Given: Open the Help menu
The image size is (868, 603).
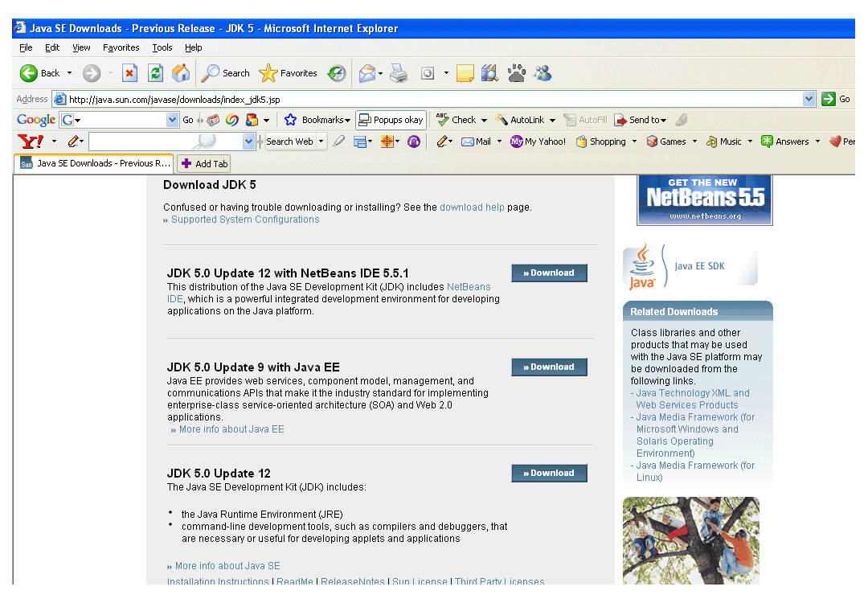Looking at the screenshot, I should (193, 47).
